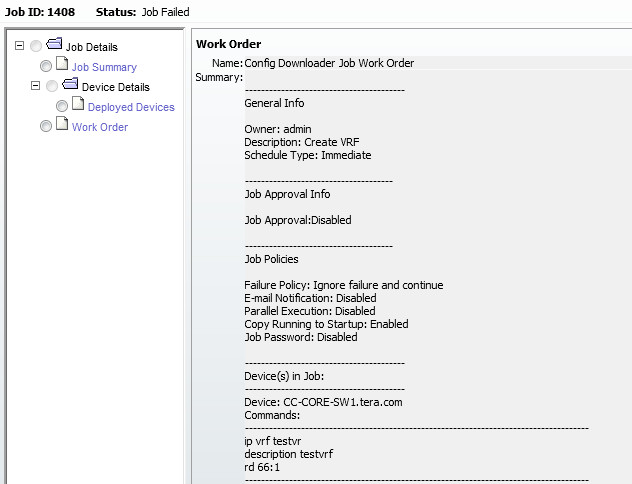The image size is (632, 484).
Task: Select the Job Details radio button
Action: 36,46
